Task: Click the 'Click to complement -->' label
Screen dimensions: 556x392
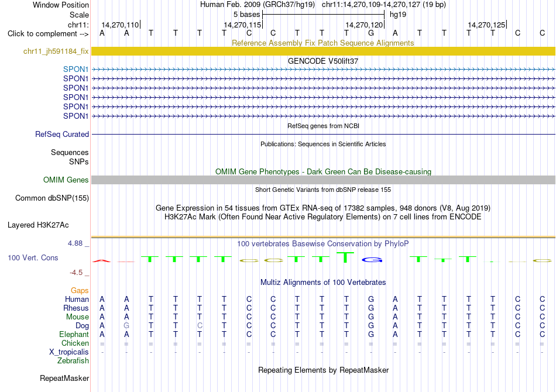Action: click(x=48, y=34)
